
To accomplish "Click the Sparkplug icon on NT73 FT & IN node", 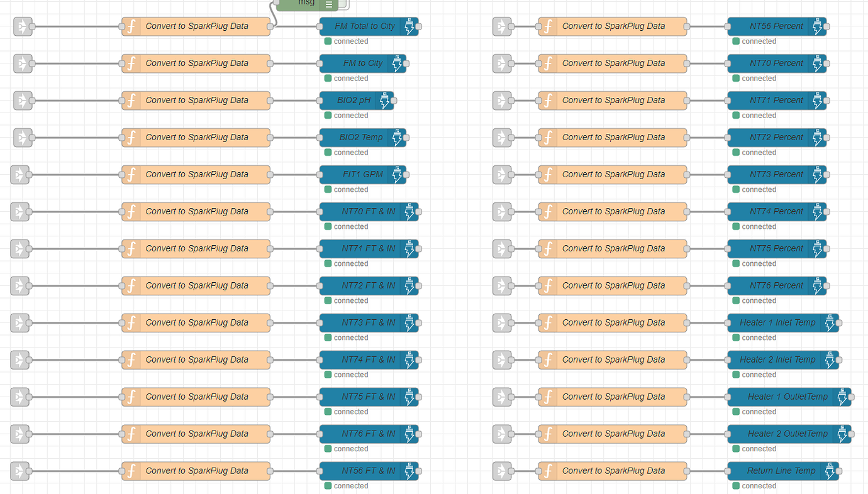I will pyautogui.click(x=409, y=323).
